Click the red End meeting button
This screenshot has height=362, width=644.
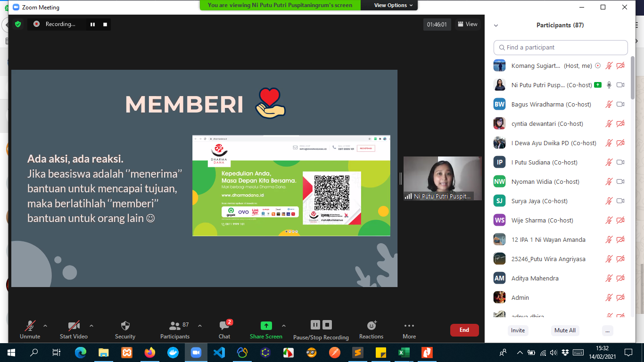(464, 330)
